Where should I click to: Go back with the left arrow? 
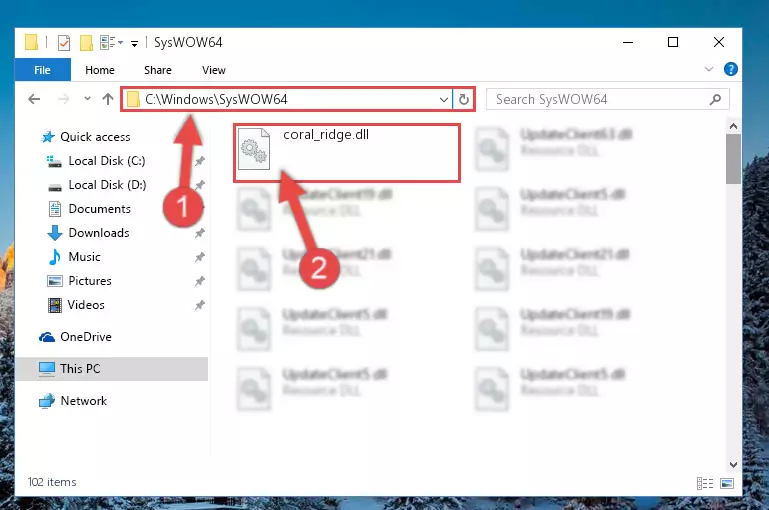[34, 99]
